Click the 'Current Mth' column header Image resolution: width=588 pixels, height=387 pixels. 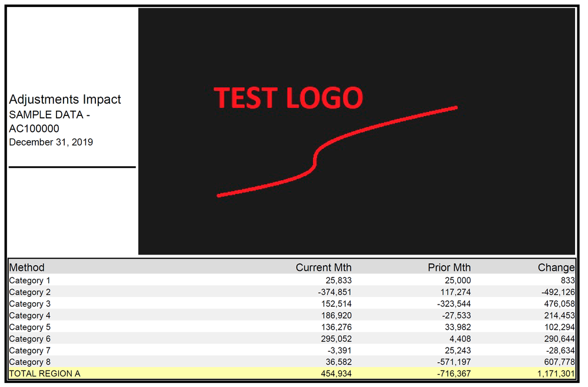[324, 267]
